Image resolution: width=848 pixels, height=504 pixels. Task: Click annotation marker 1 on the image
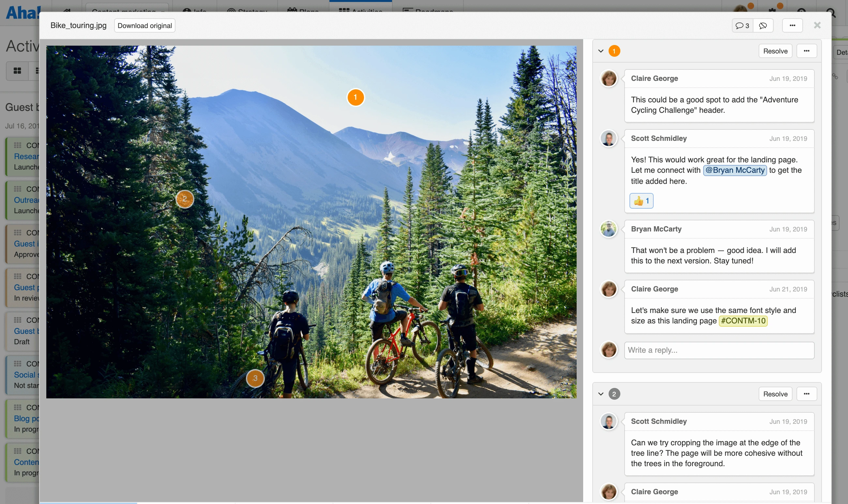pos(356,97)
